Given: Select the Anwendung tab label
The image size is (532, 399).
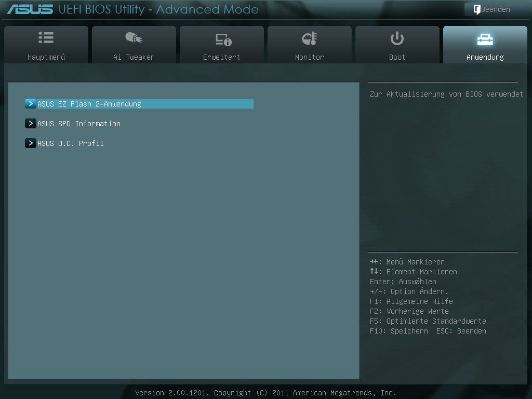Looking at the screenshot, I should click(485, 57).
